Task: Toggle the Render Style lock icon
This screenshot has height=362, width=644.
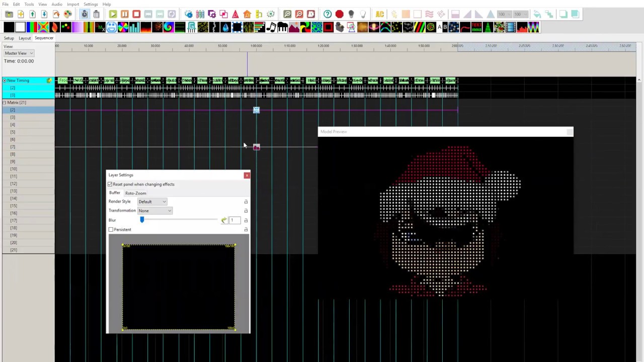Action: click(246, 202)
